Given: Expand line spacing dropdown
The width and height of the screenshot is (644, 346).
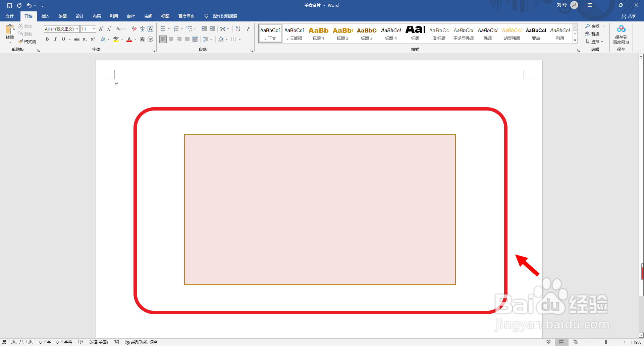Looking at the screenshot, I should click(x=211, y=39).
